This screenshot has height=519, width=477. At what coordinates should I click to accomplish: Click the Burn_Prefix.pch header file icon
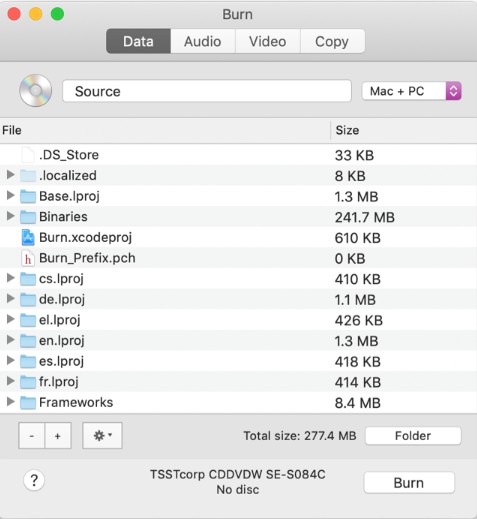click(28, 258)
